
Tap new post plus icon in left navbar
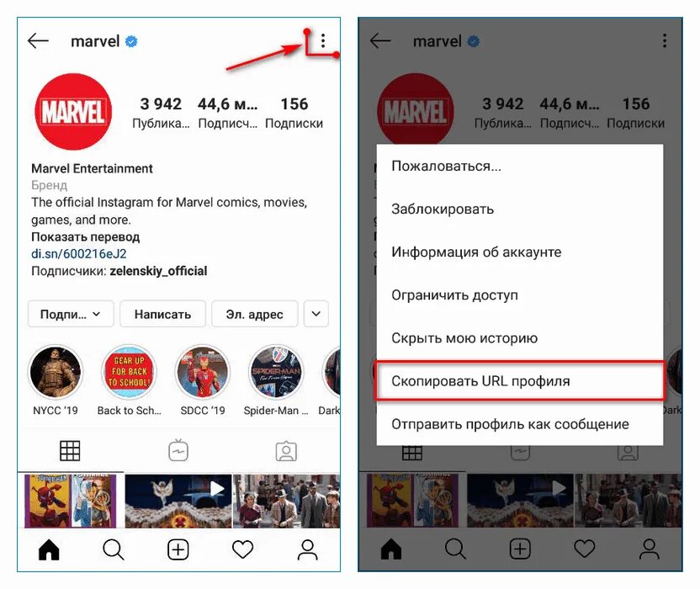point(178,549)
